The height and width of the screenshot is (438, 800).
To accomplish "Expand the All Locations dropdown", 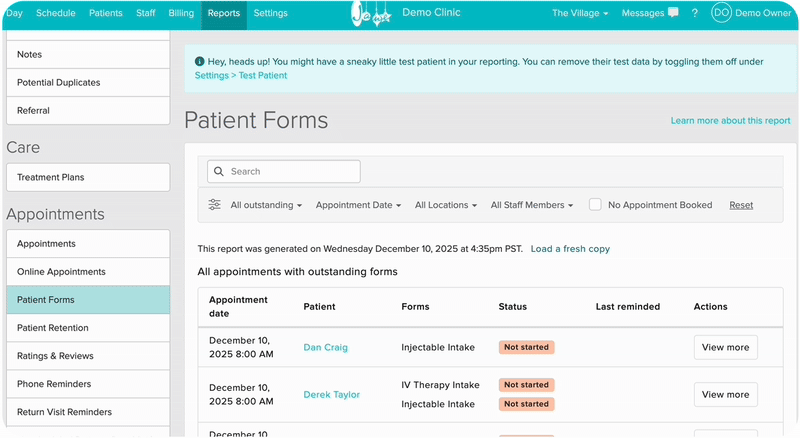I will point(445,205).
